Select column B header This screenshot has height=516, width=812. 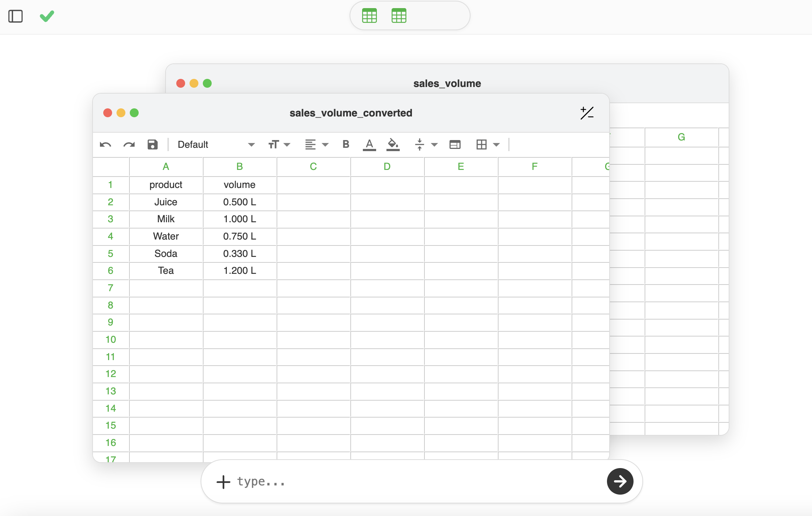click(240, 167)
